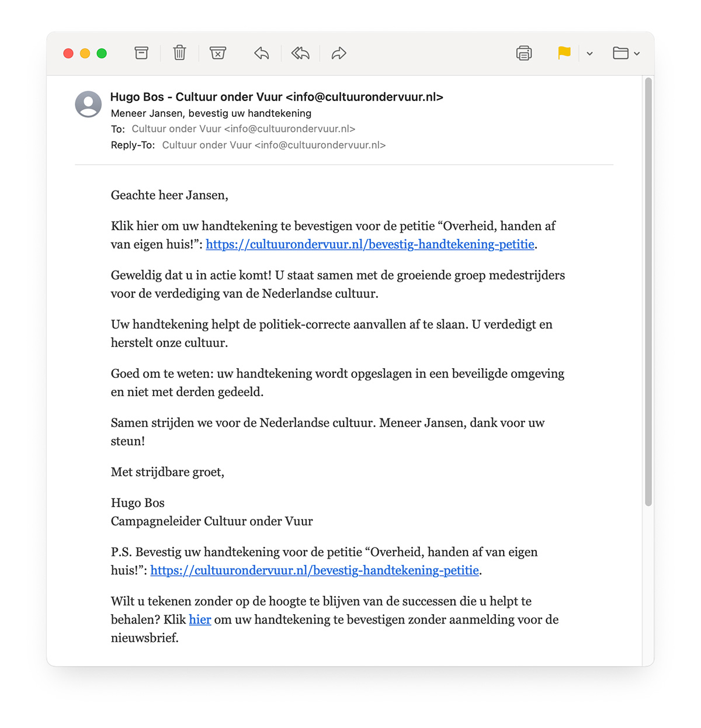
Task: Forward this email
Action: [338, 53]
